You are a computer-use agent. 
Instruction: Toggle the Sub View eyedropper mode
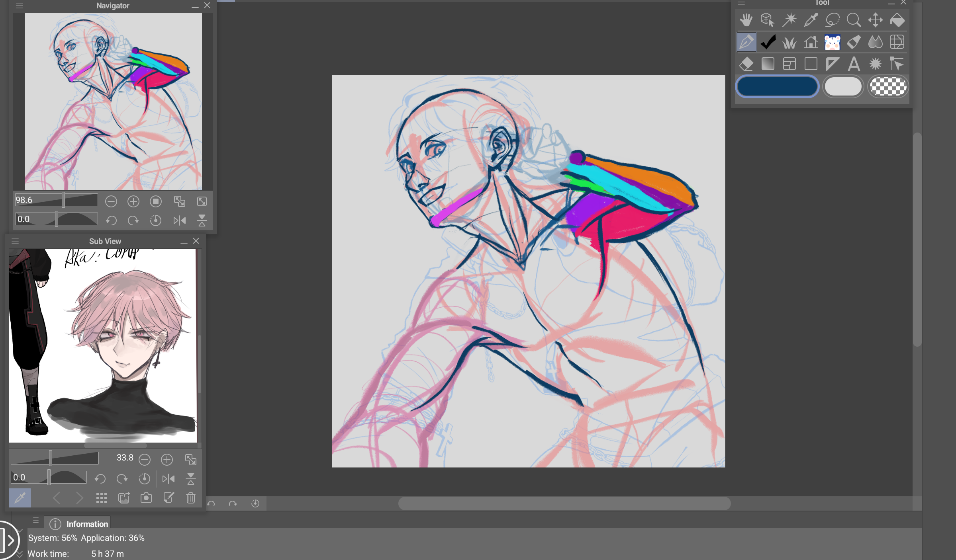pos(20,498)
